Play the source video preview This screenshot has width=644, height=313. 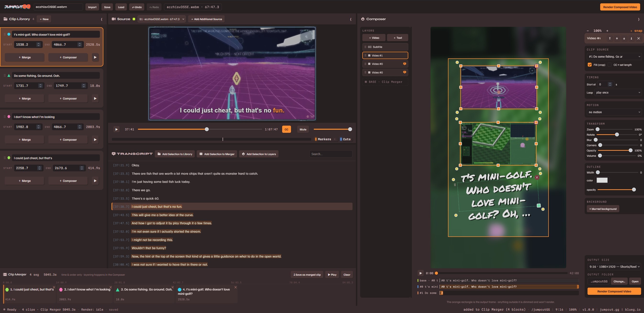point(116,129)
